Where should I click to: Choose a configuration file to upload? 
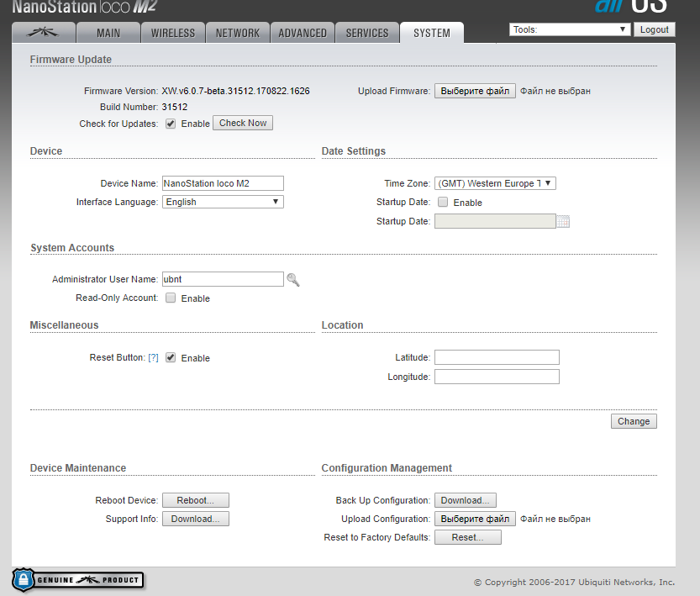(x=475, y=519)
